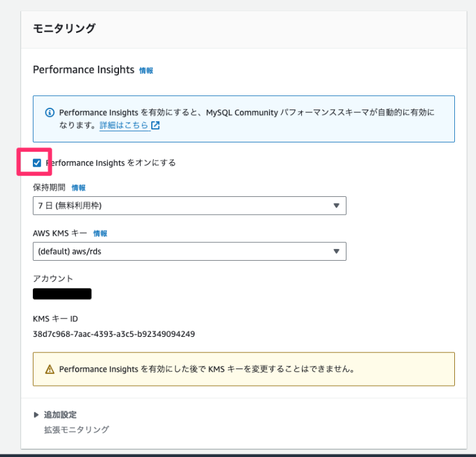Click the 保持期間 dropdown arrow icon
This screenshot has height=457, width=476.
pos(336,206)
